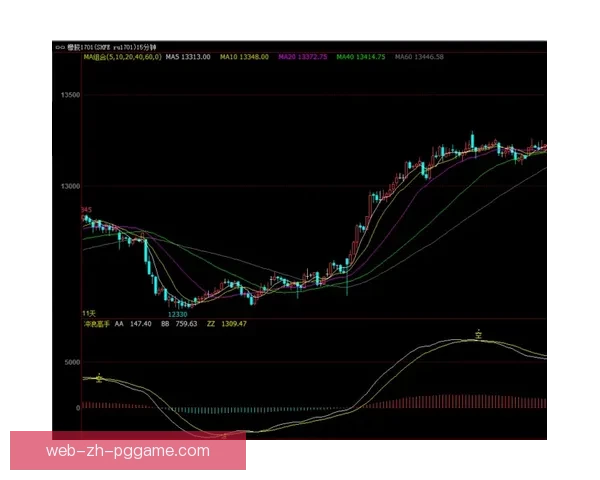Click the chart title icon at top-left
The height and width of the screenshot is (480, 600).
click(x=59, y=46)
